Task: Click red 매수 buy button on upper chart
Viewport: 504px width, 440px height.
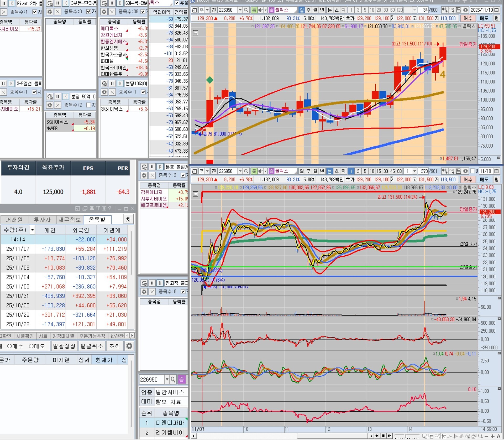Action: 468,18
